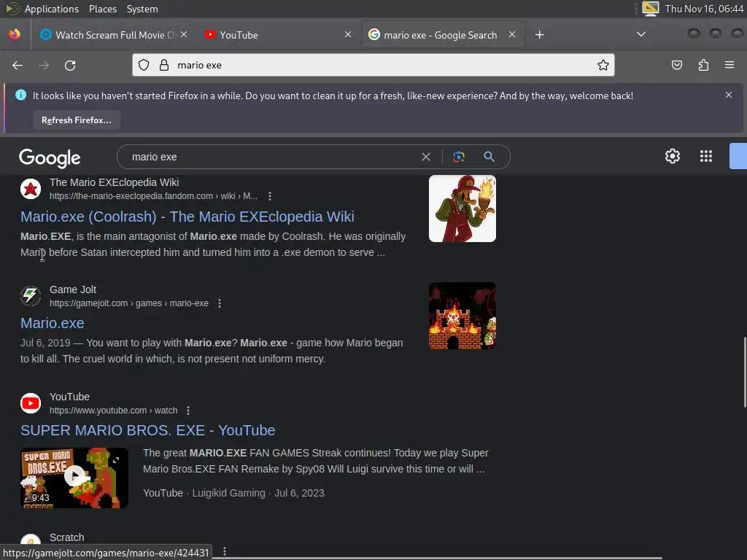The height and width of the screenshot is (560, 747).
Task: Click the address bar containing mario exe
Action: point(373,65)
